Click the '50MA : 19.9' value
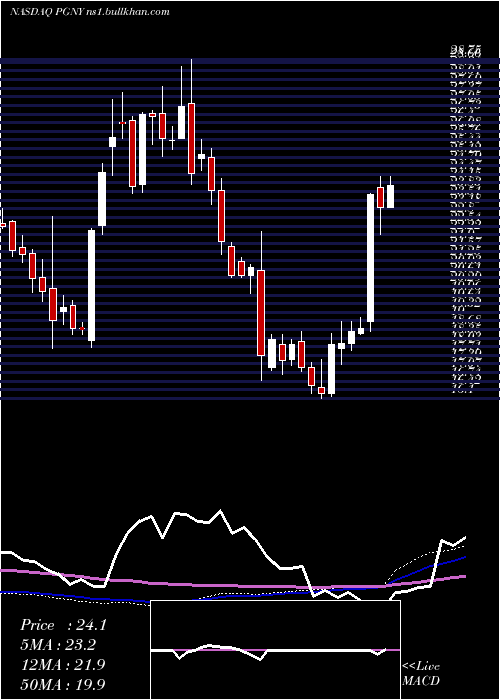The image size is (500, 700). point(63,684)
